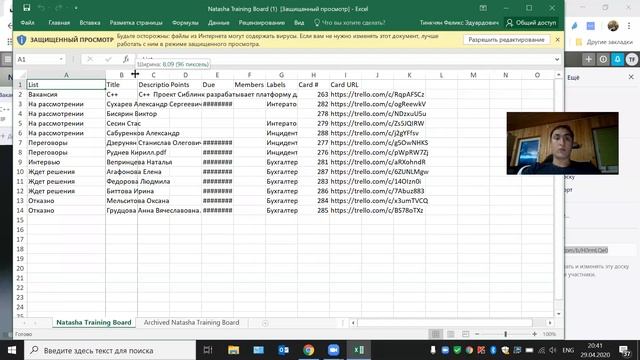Click the horizontal scrollbar right arrow
This screenshot has height=360, width=640.
(x=550, y=323)
